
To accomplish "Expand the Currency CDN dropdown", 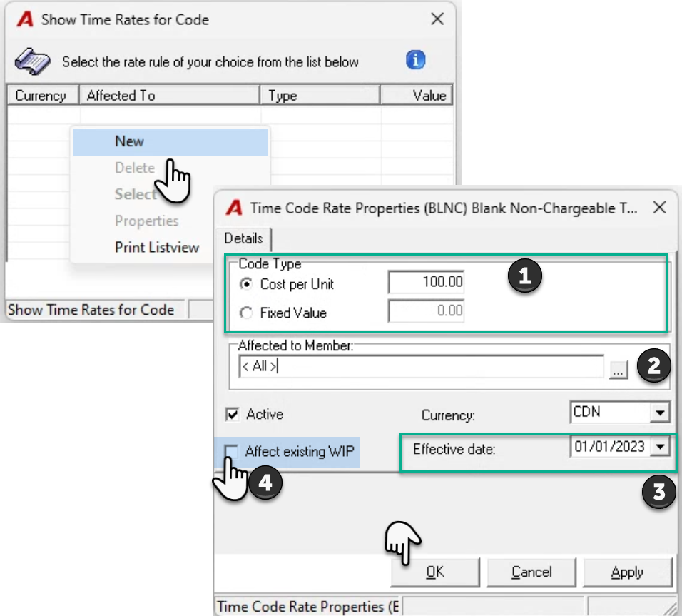I will (x=660, y=413).
